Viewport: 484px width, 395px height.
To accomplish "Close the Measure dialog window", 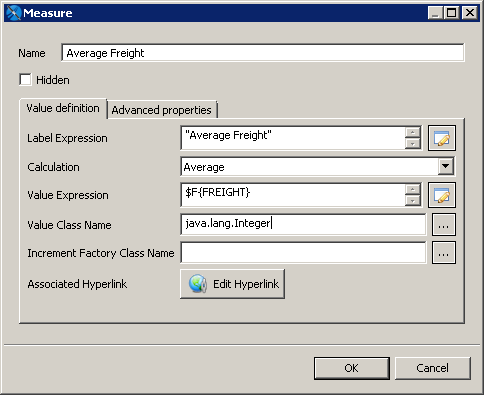I will tap(470, 13).
